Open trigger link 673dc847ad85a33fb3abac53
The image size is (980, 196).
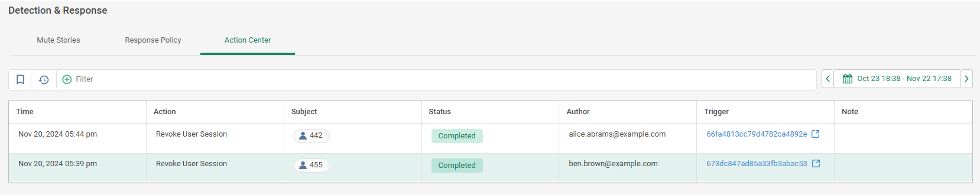point(756,164)
